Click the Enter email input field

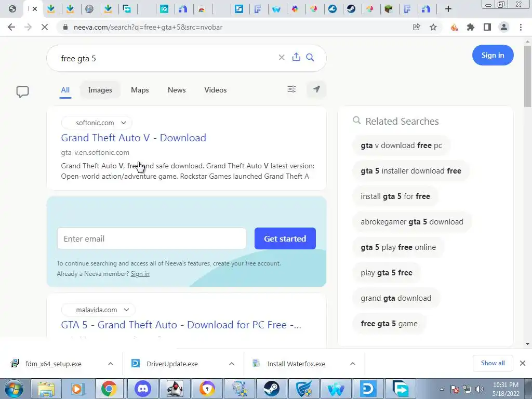click(151, 238)
